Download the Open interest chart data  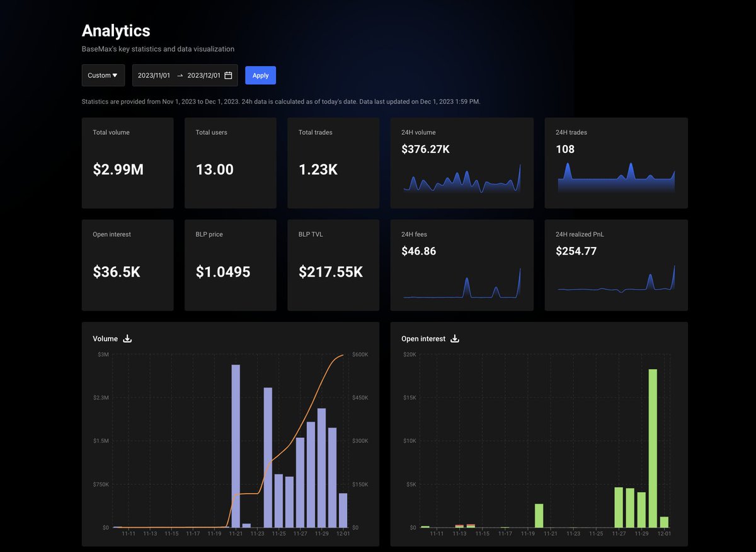pyautogui.click(x=455, y=339)
